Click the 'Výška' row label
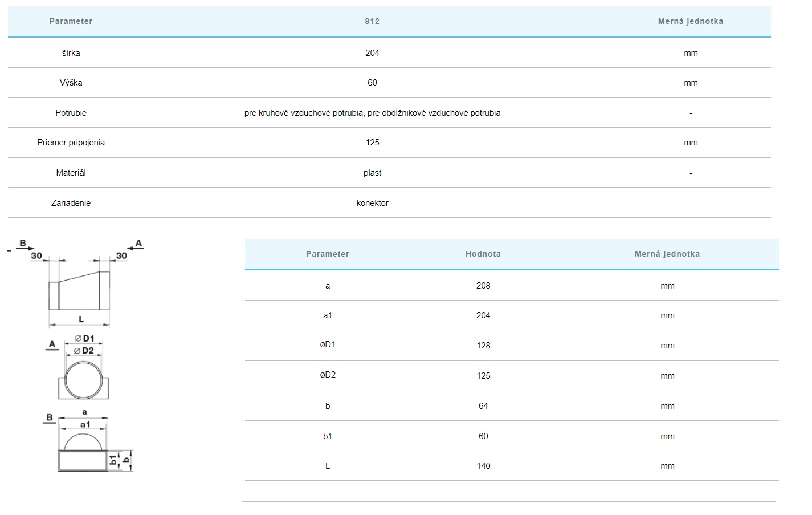 71,83
